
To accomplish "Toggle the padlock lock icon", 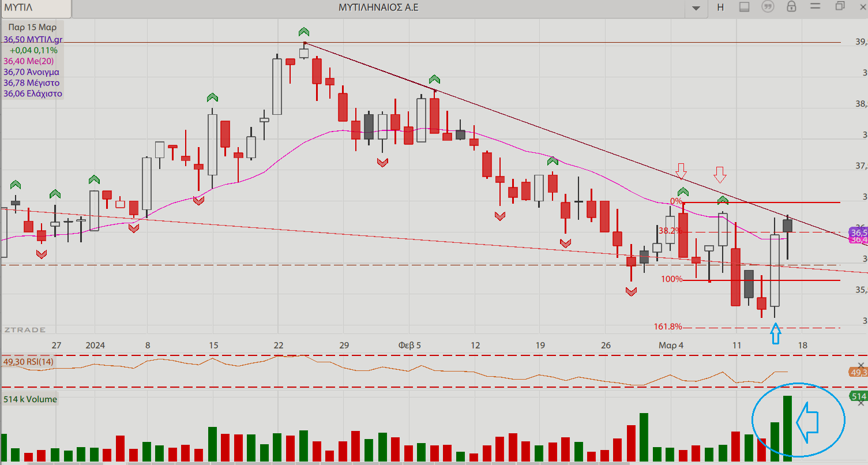I will [791, 7].
